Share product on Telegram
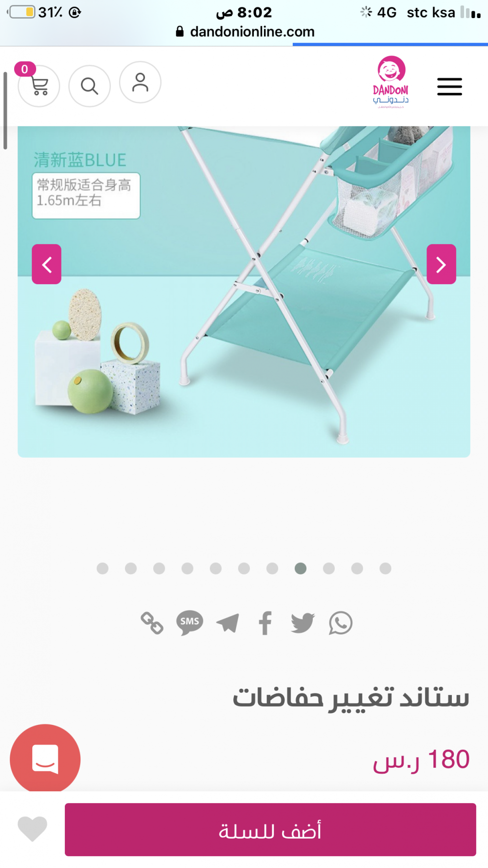Viewport: 488px width, 868px height. (x=227, y=623)
